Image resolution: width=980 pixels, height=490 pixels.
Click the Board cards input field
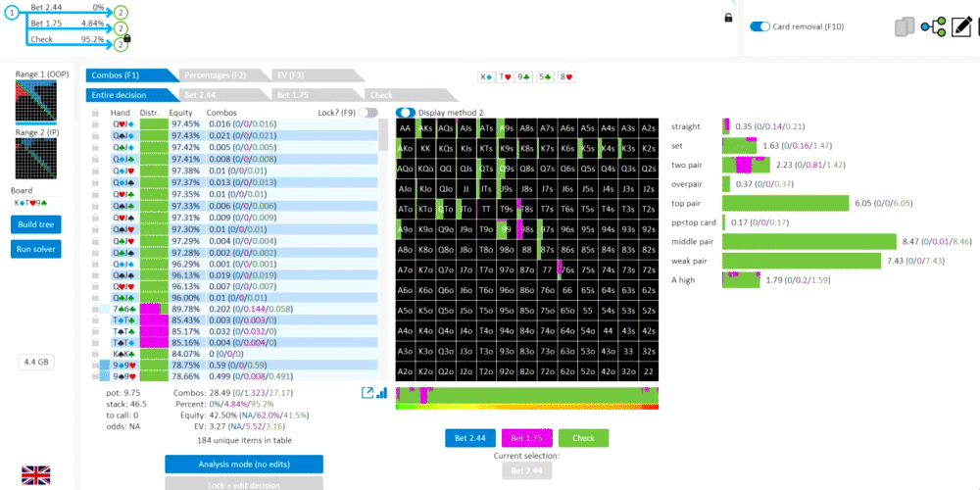point(35,203)
